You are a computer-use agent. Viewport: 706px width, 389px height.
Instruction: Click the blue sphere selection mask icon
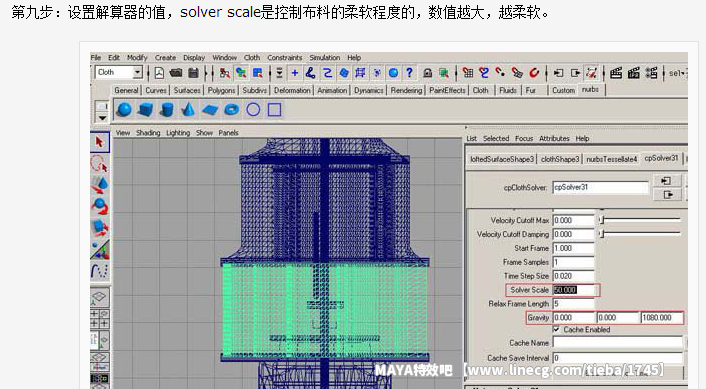click(393, 72)
